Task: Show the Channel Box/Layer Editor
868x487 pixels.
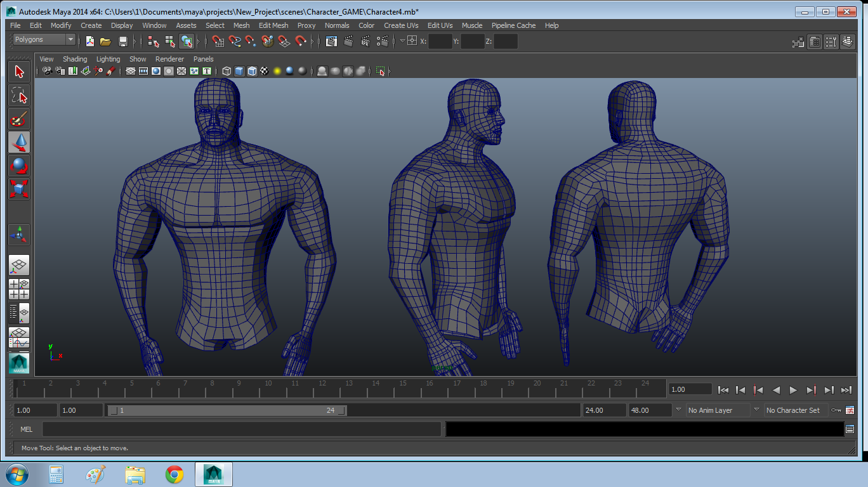Action: coord(848,42)
